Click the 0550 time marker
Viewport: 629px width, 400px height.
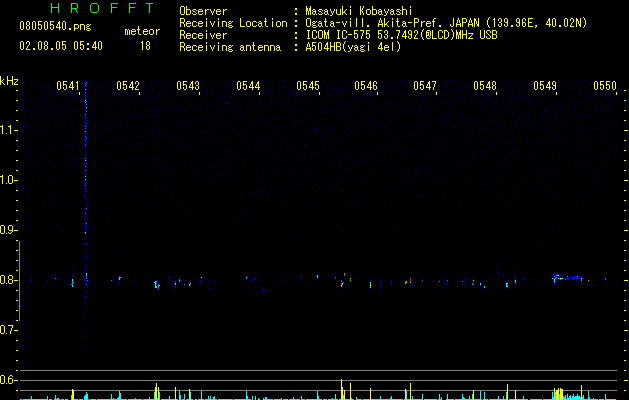pyautogui.click(x=605, y=86)
